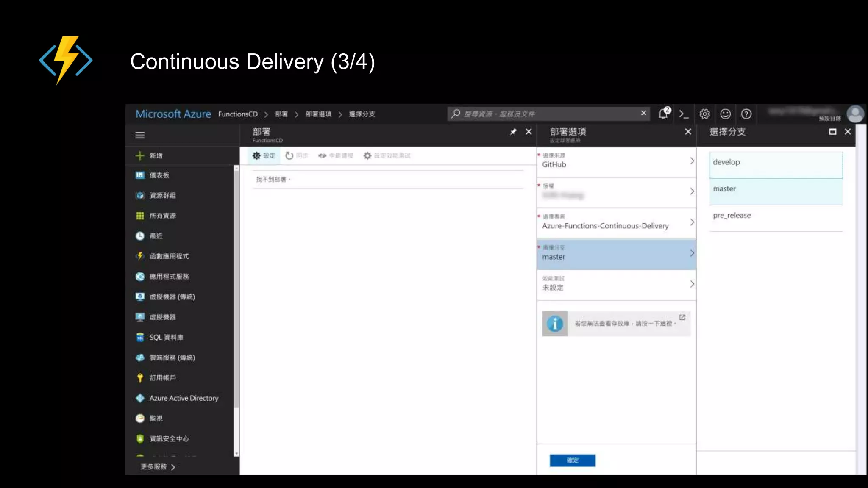
Task: Click the 設定 toolbar button
Action: tap(264, 155)
